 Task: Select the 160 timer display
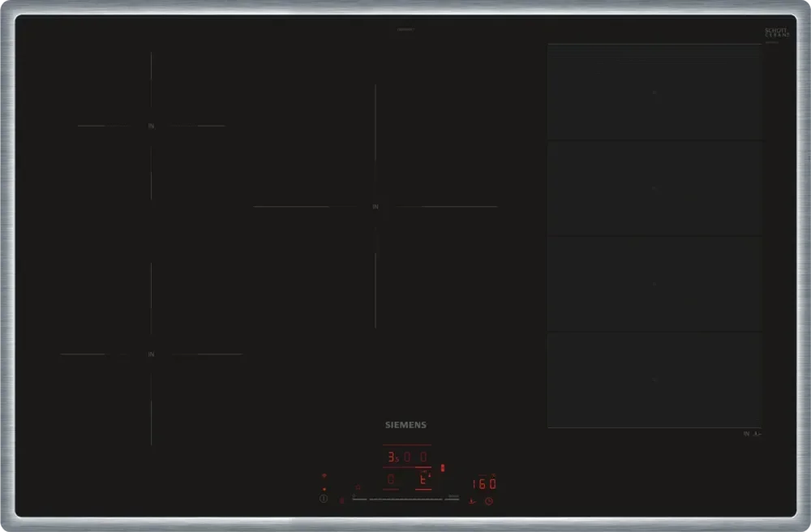coord(484,483)
